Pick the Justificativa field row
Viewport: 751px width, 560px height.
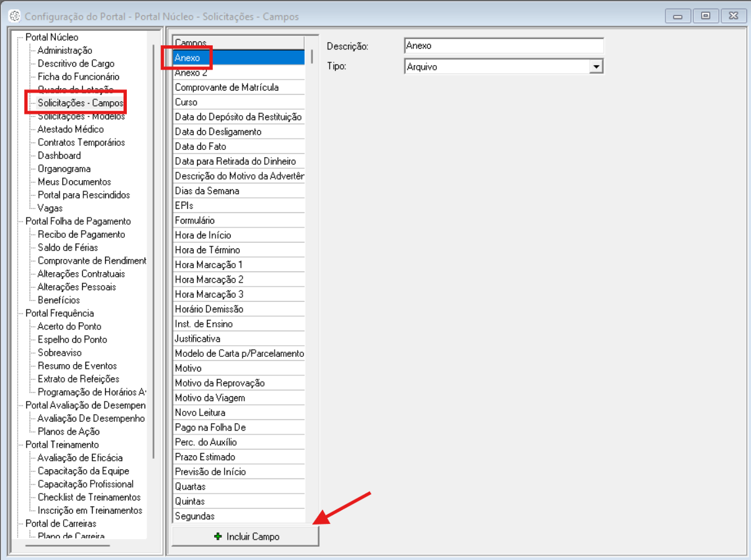198,338
